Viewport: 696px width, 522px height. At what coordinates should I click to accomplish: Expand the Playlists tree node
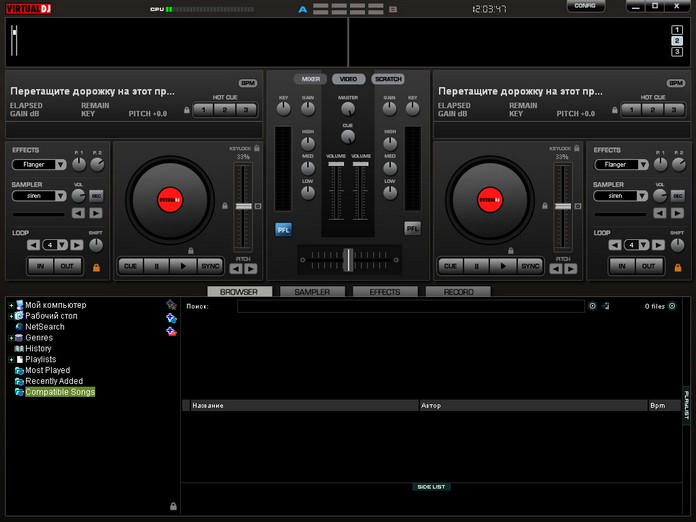[11, 360]
